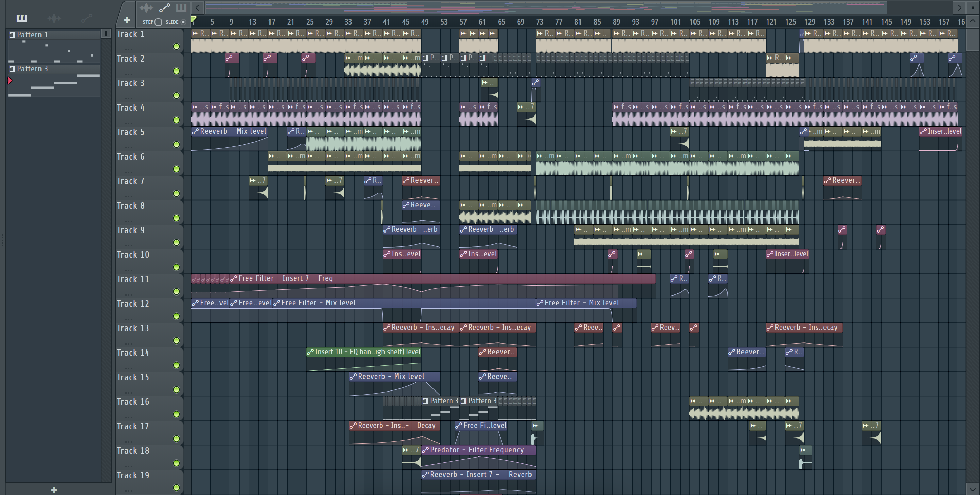Click the plus button beside the STEP toggle
The image size is (980, 495).
coord(127,20)
